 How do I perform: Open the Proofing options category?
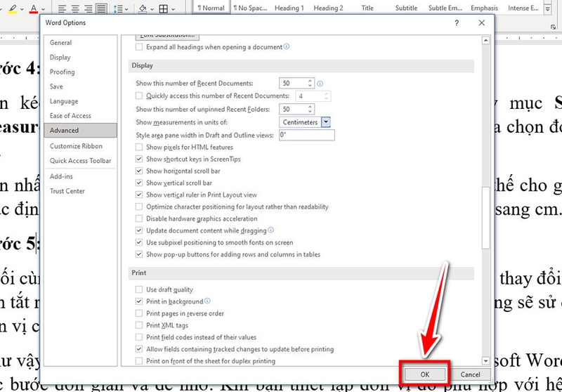[80, 72]
